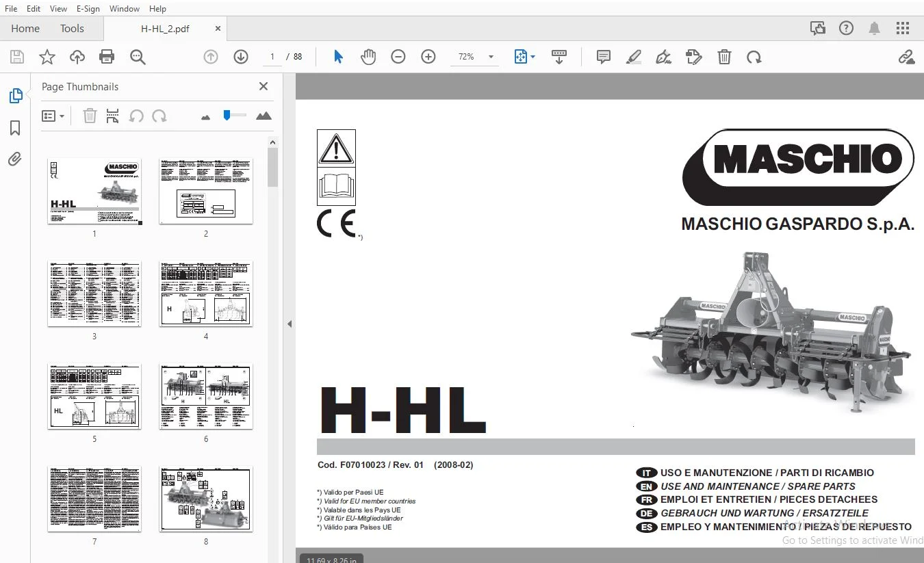Upload the file to cloud
The image size is (924, 563).
[x=77, y=57]
